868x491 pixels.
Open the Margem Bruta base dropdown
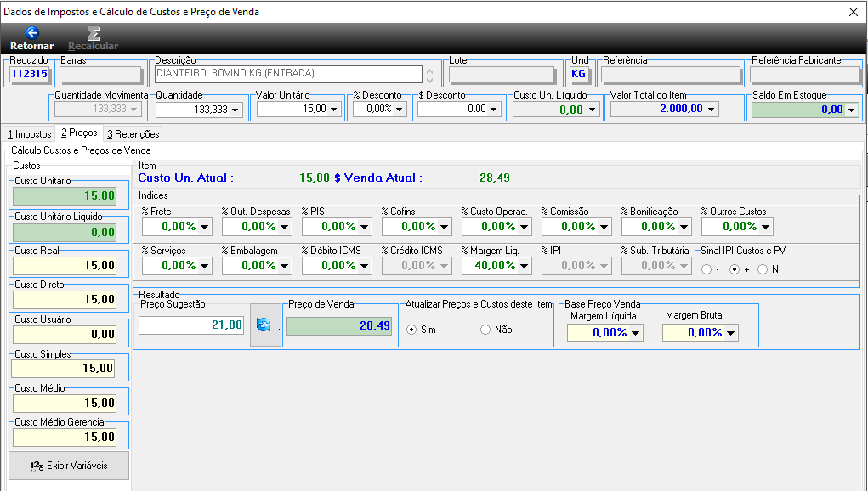pos(731,333)
